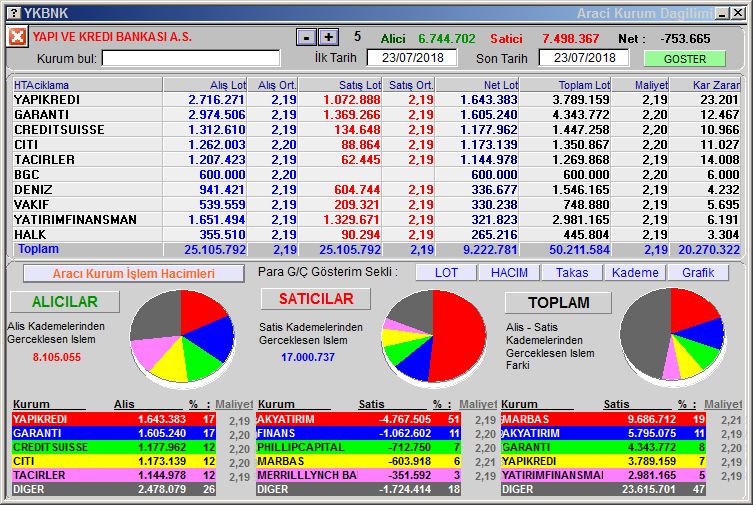Viewport: 753px width, 505px height.
Task: Sort by the Kar Zarar column header
Action: tap(705, 85)
